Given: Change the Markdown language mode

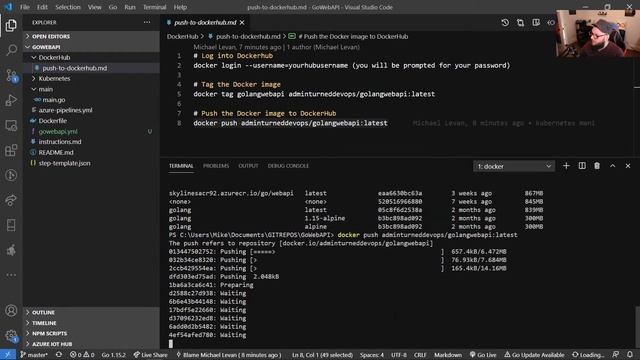Looking at the screenshot, I should click(x=448, y=355).
